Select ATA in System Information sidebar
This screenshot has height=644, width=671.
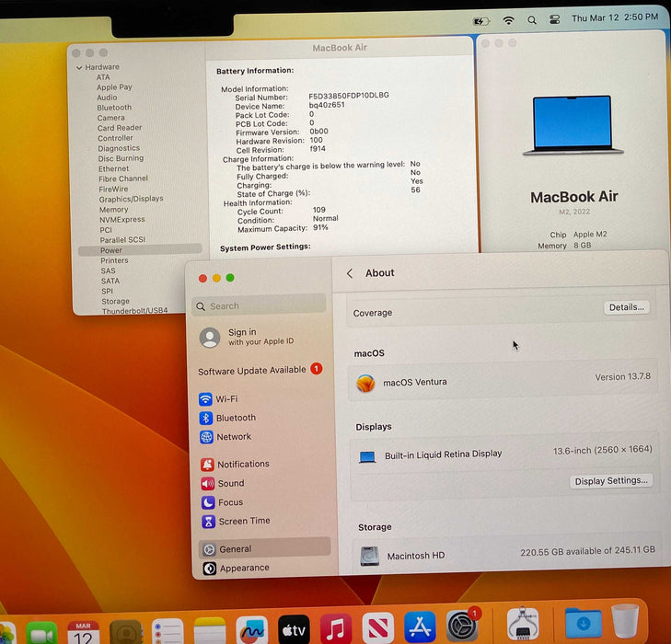103,77
